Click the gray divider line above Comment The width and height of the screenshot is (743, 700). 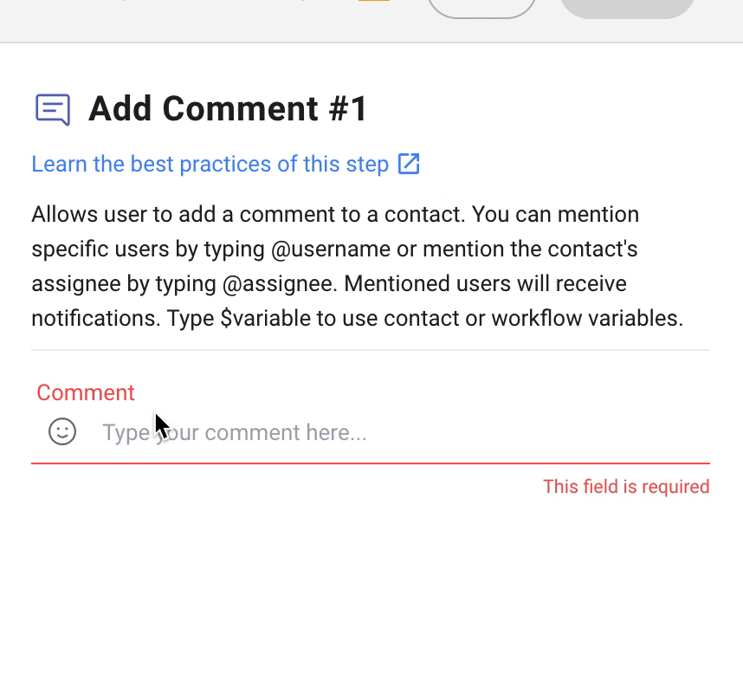[x=371, y=350]
